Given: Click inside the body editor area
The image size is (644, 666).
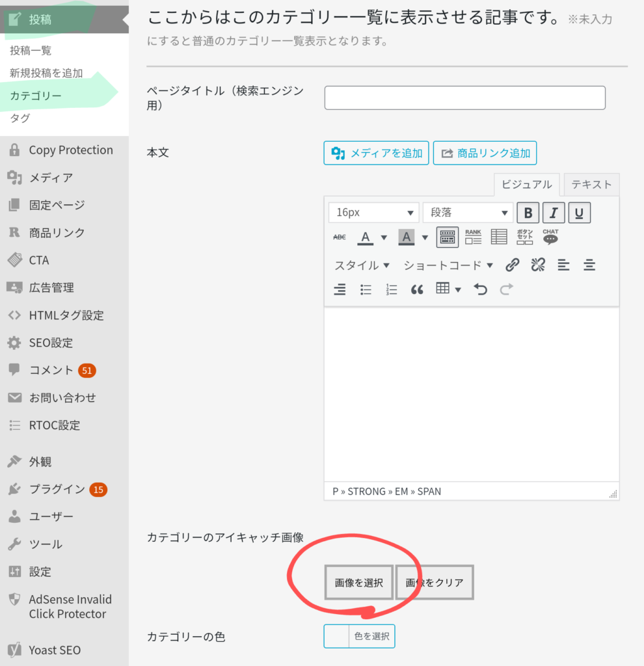Looking at the screenshot, I should (x=472, y=395).
